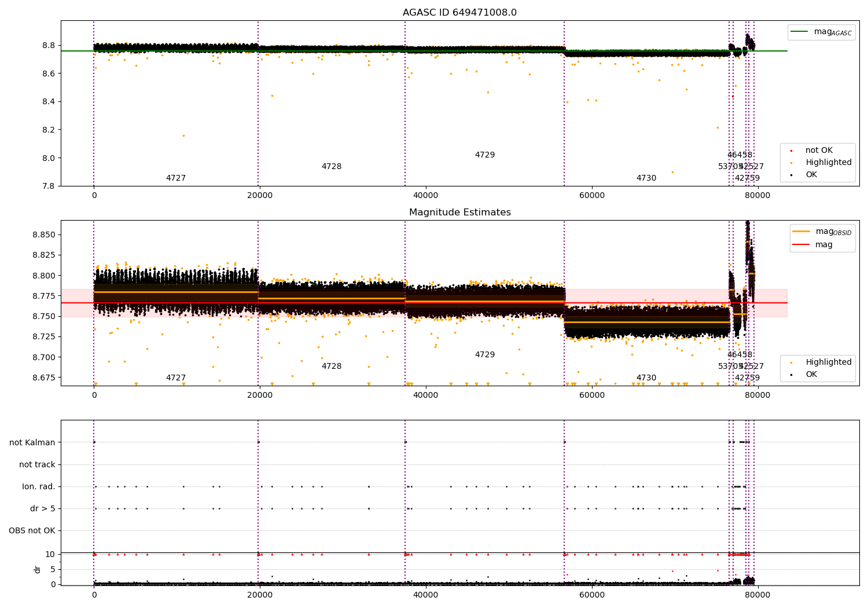Screen dimensions: 868x608
Task: Click x-axis tick 80000 under top plot
Action: 757,196
